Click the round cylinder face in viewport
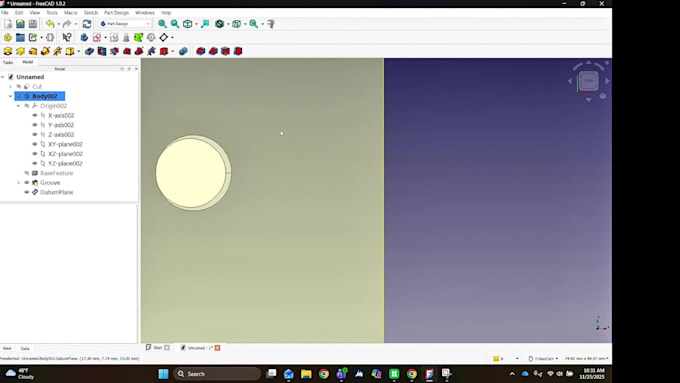Screen dimensions: 680x383 pyautogui.click(x=191, y=173)
